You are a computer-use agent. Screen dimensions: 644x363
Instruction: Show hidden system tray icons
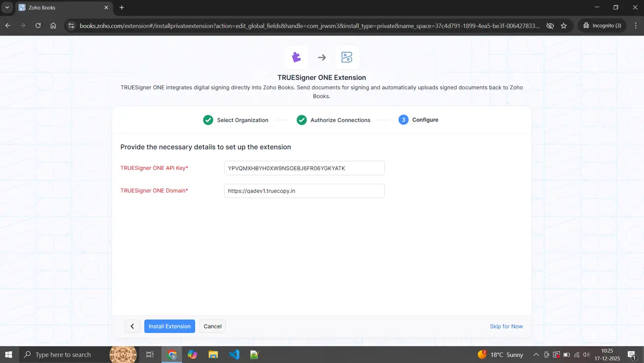(536, 355)
